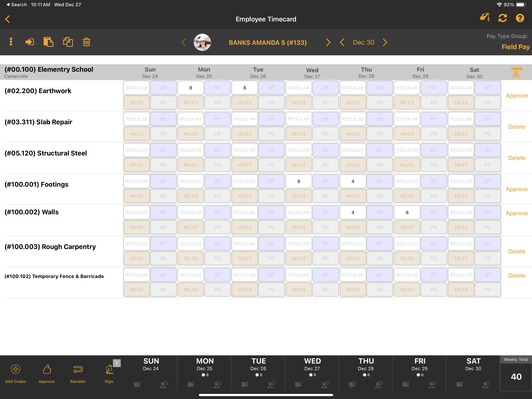Open the Field Pay pay type group
532x399 pixels.
click(x=516, y=47)
